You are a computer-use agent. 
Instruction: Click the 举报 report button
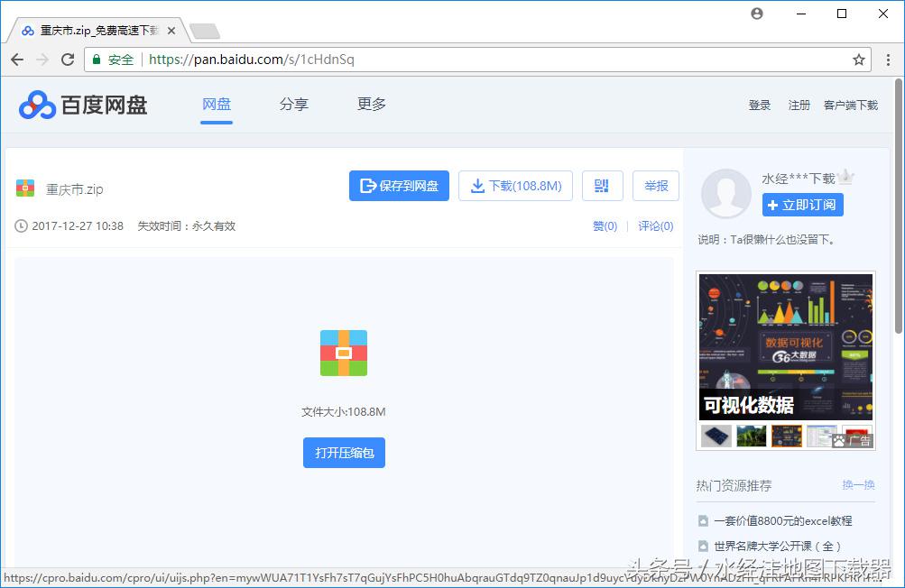click(x=656, y=186)
